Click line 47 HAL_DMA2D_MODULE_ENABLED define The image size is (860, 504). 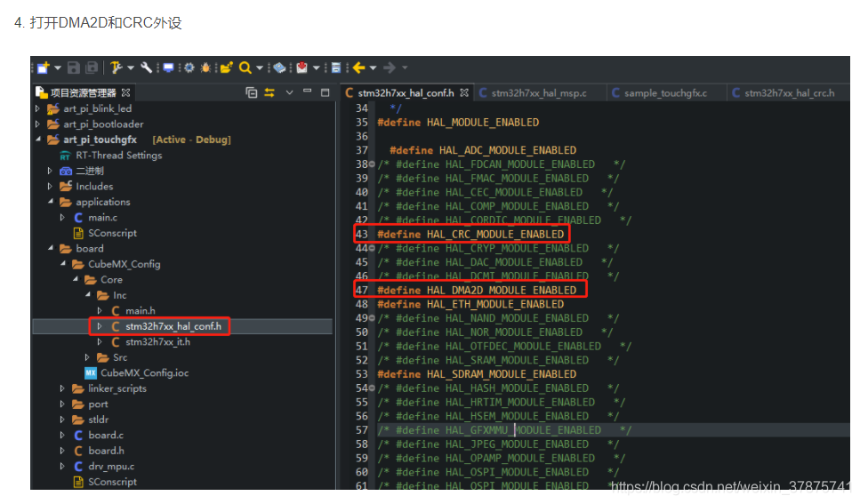click(x=477, y=290)
